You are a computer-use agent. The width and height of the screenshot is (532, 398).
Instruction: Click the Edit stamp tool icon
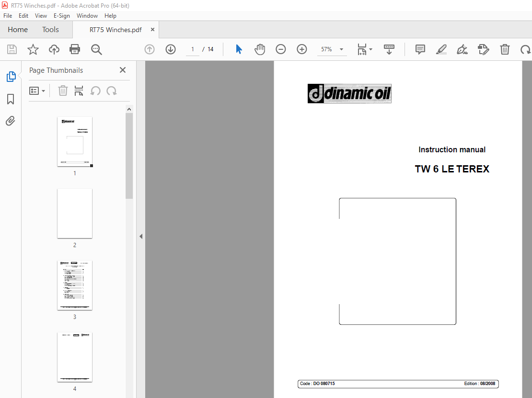pos(484,49)
